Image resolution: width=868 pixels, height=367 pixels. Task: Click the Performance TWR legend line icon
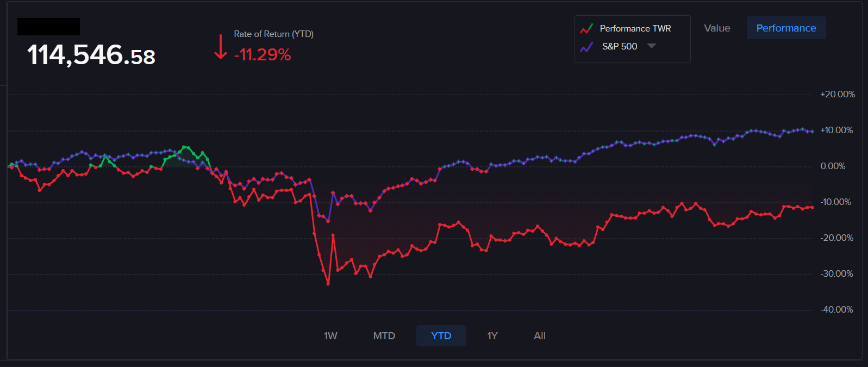pyautogui.click(x=586, y=29)
